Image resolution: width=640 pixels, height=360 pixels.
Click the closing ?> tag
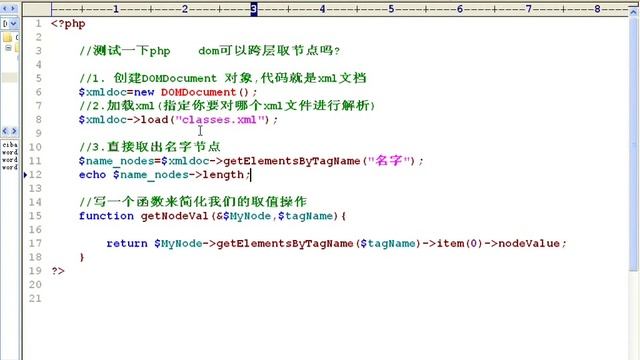click(58, 271)
